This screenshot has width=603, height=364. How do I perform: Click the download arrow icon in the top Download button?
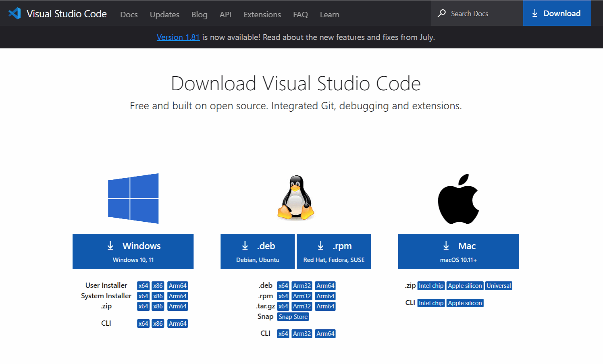[535, 13]
